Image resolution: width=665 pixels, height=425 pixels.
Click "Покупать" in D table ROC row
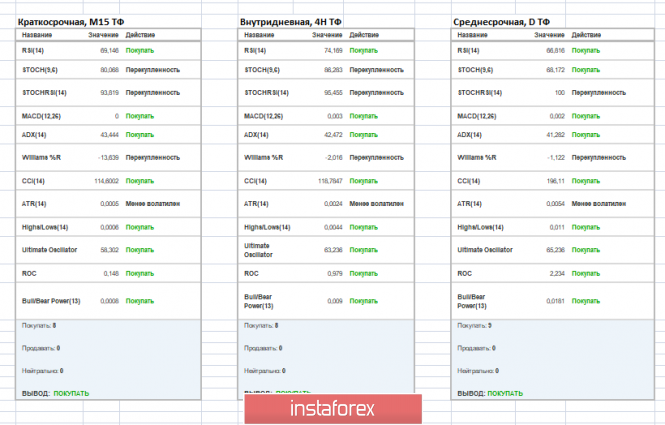pos(586,274)
